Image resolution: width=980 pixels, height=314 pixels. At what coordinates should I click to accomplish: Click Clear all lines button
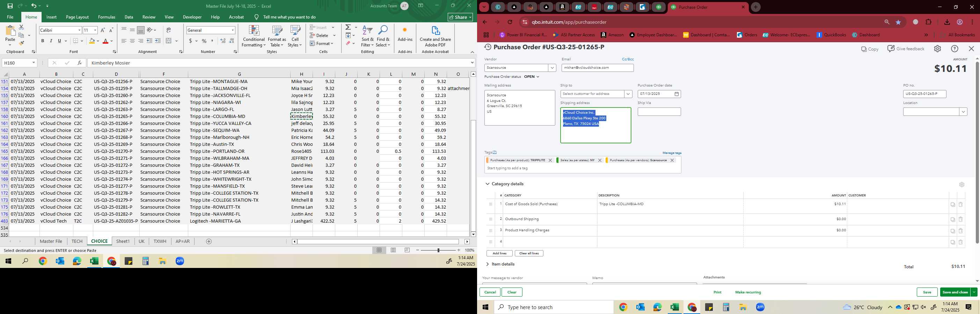[529, 253]
